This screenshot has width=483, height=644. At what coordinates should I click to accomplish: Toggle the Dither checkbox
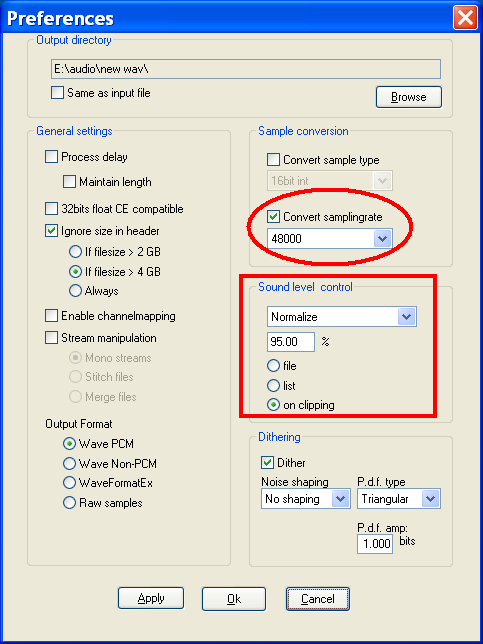pos(267,463)
